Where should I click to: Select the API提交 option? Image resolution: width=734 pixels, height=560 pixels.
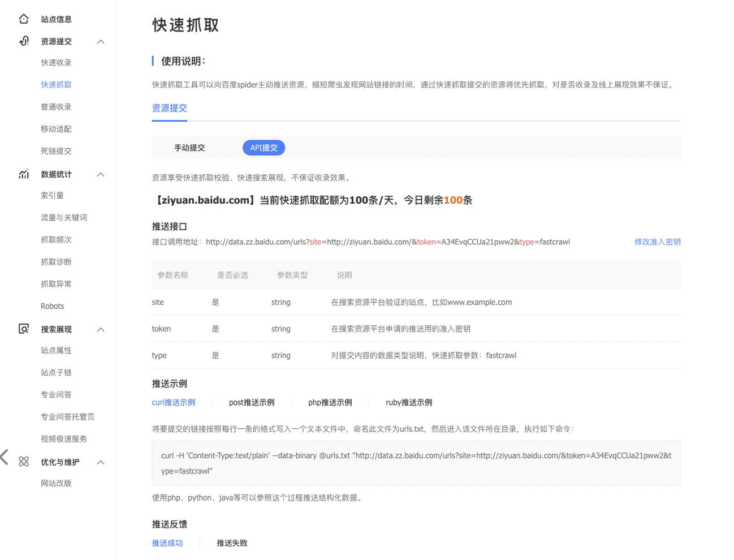tap(264, 147)
